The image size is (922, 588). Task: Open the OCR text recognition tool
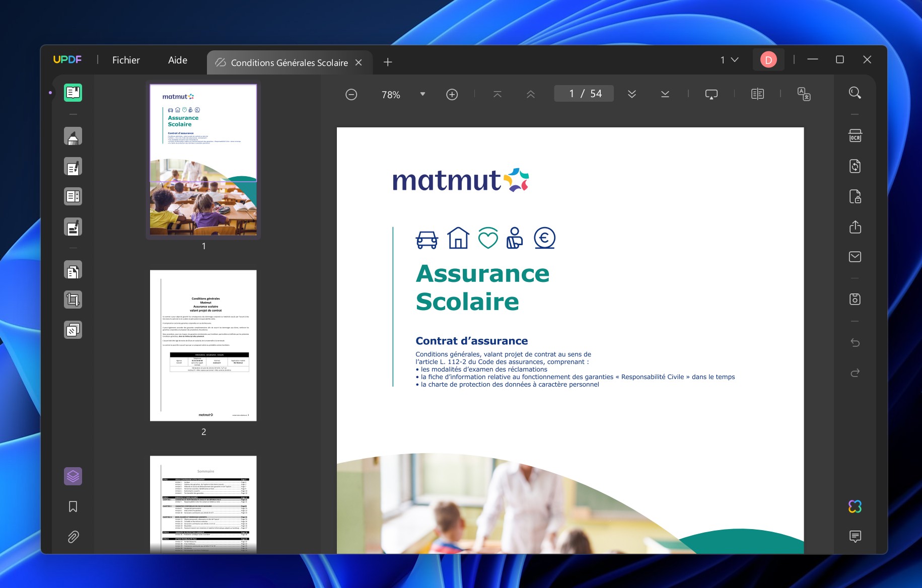[x=855, y=136]
